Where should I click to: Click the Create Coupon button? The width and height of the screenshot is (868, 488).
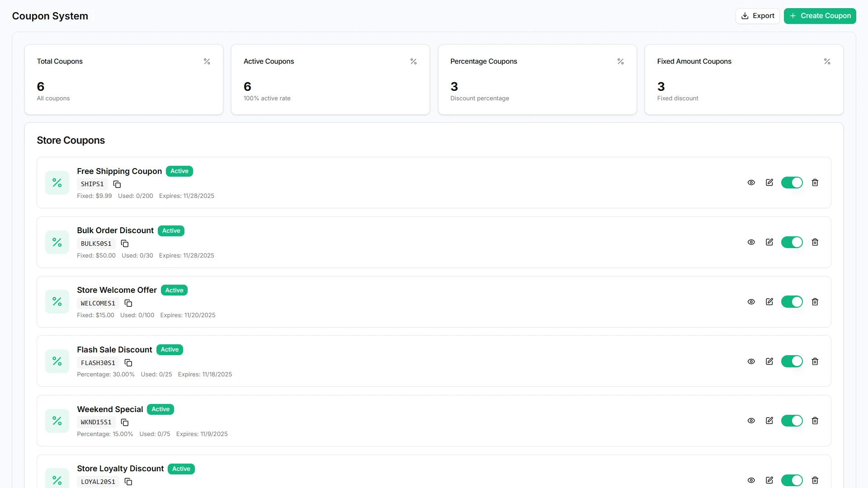[820, 16]
